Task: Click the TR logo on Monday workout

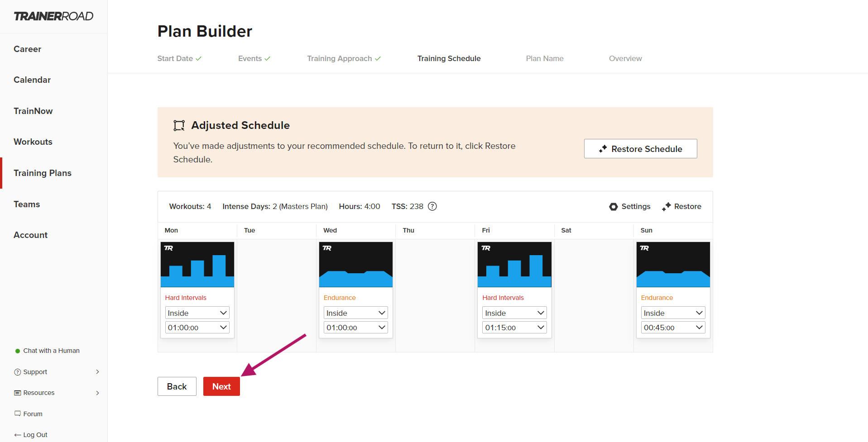Action: click(168, 248)
